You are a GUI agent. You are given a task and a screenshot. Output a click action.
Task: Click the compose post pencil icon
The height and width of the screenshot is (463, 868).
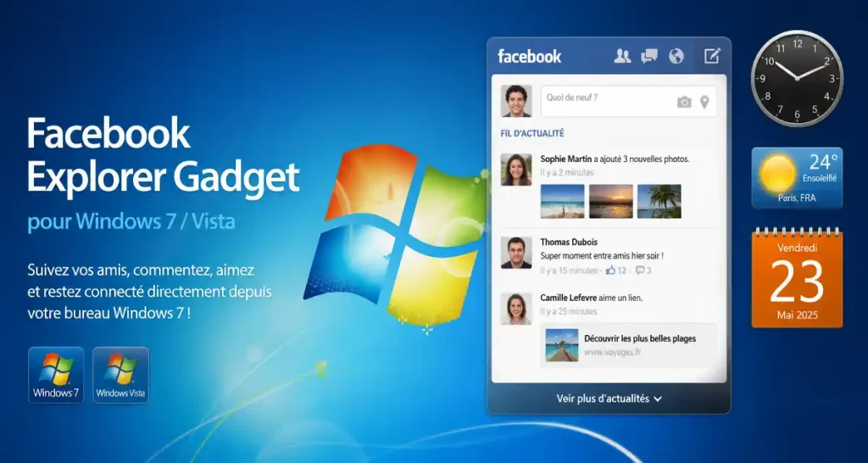(x=712, y=55)
